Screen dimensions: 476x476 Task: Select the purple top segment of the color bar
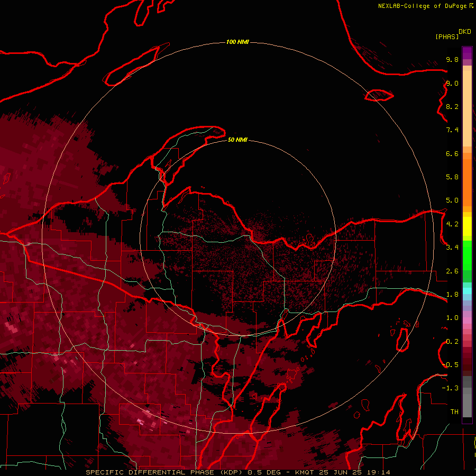click(x=467, y=53)
